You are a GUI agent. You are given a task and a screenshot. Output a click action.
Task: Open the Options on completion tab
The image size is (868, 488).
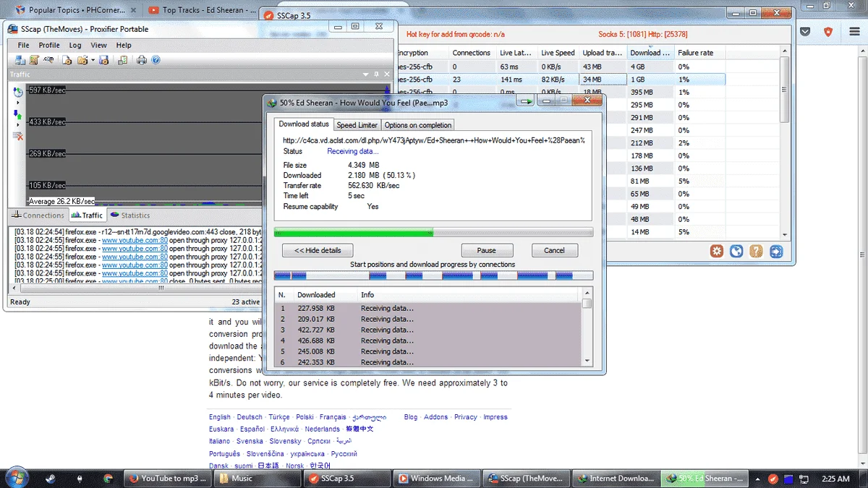click(x=418, y=125)
